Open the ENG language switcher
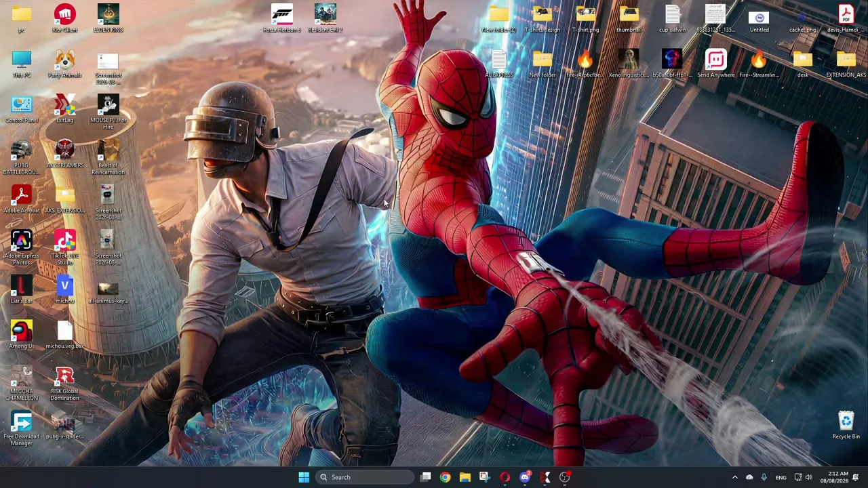This screenshot has height=488, width=868. 781,477
